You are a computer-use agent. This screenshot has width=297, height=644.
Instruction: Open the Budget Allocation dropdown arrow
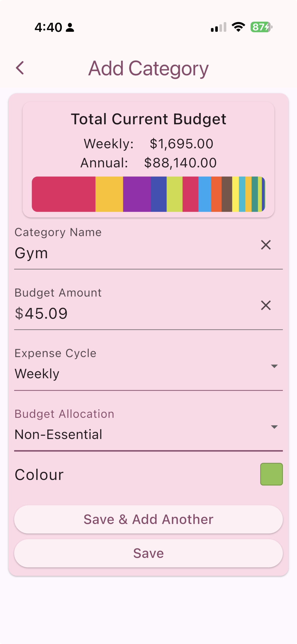(x=274, y=427)
